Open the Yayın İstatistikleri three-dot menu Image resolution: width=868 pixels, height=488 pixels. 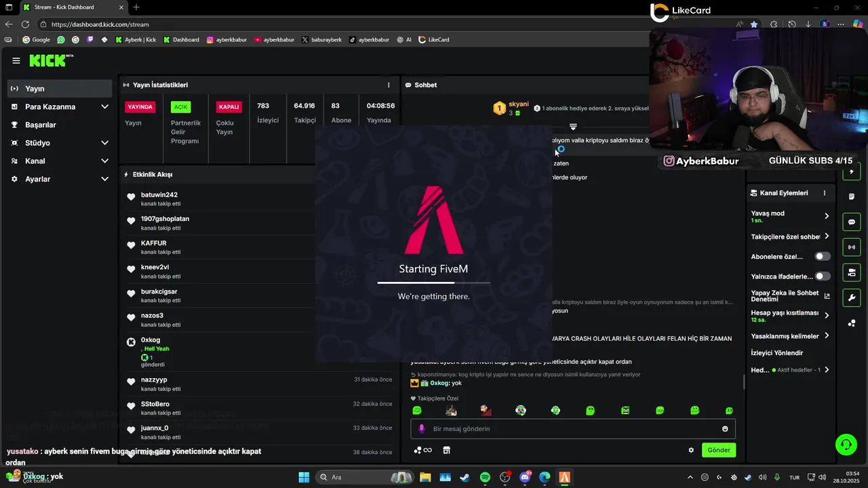tap(389, 85)
